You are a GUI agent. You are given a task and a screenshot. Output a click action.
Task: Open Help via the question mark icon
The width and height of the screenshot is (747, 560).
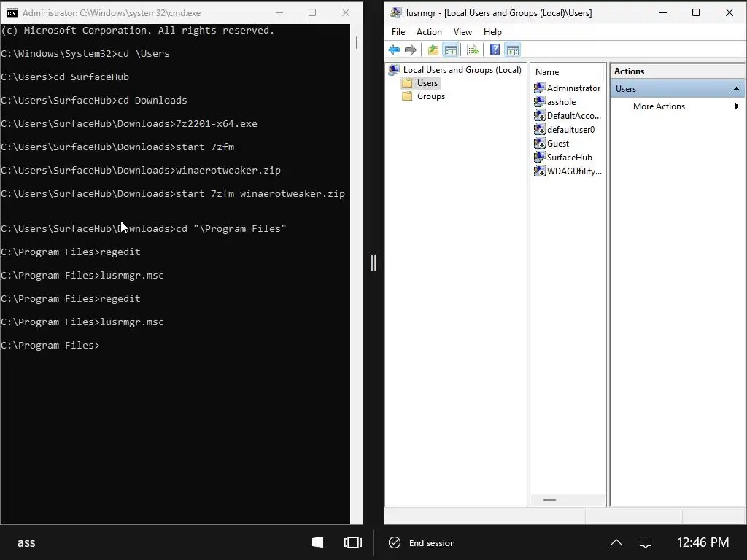point(495,50)
